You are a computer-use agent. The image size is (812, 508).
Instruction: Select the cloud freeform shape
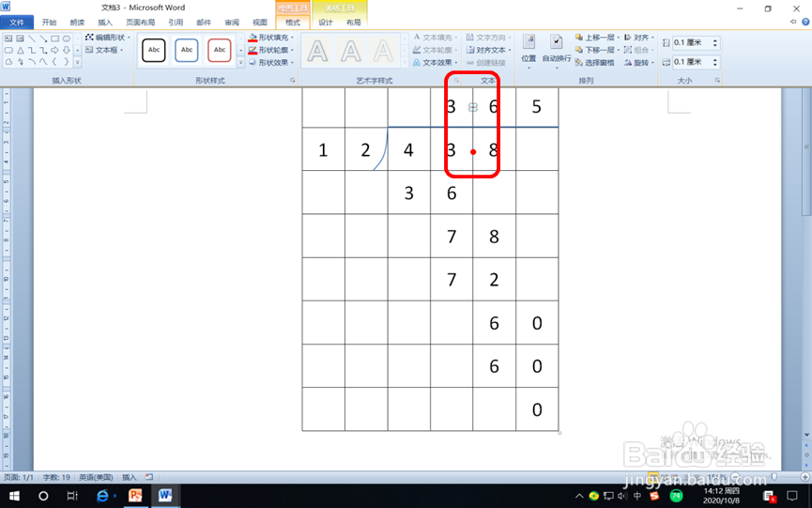8,62
